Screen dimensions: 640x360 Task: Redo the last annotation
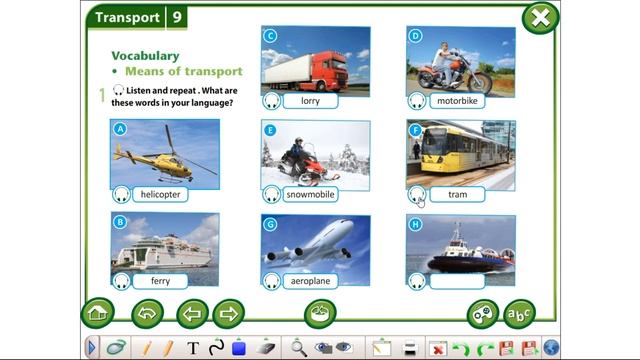[485, 349]
